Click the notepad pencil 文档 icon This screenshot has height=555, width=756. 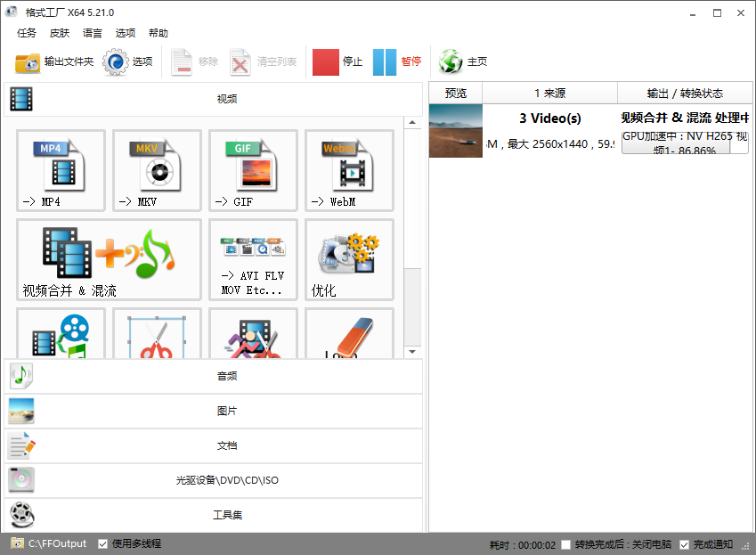coord(21,445)
